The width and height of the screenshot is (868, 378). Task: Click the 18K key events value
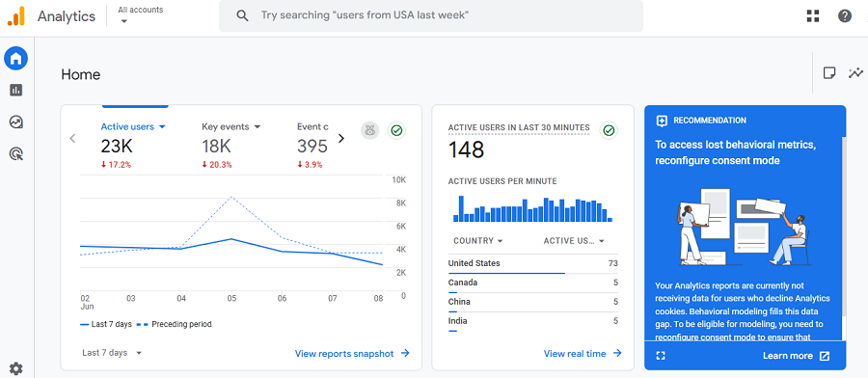[x=216, y=147]
